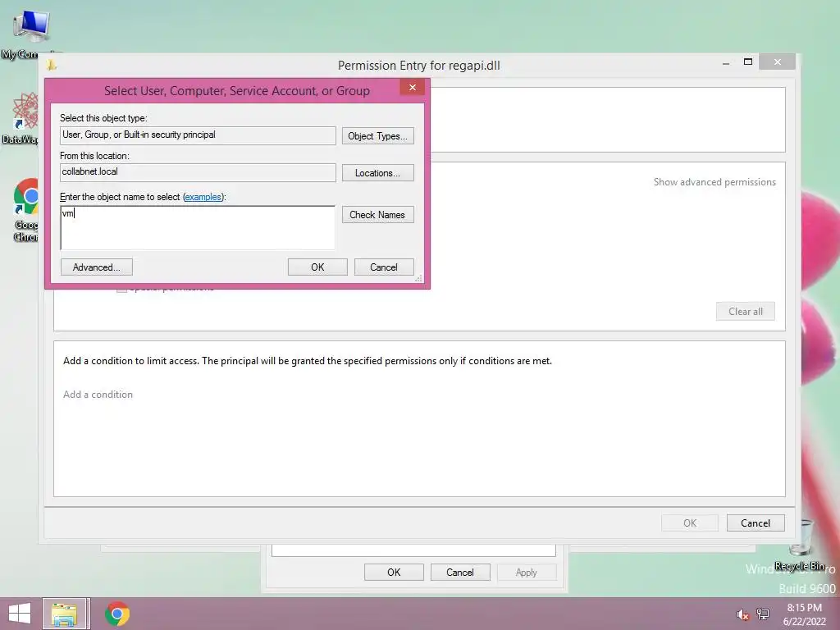Image resolution: width=840 pixels, height=630 pixels.
Task: Click the muted volume tray icon
Action: 742,614
